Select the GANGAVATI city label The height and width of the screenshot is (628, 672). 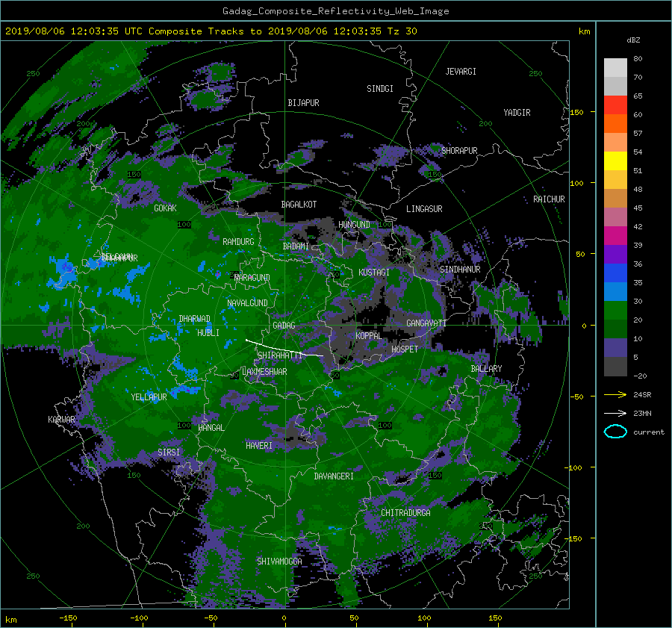[426, 323]
